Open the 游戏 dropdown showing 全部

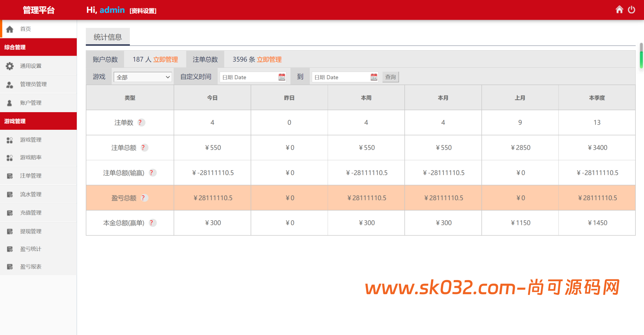pyautogui.click(x=143, y=77)
